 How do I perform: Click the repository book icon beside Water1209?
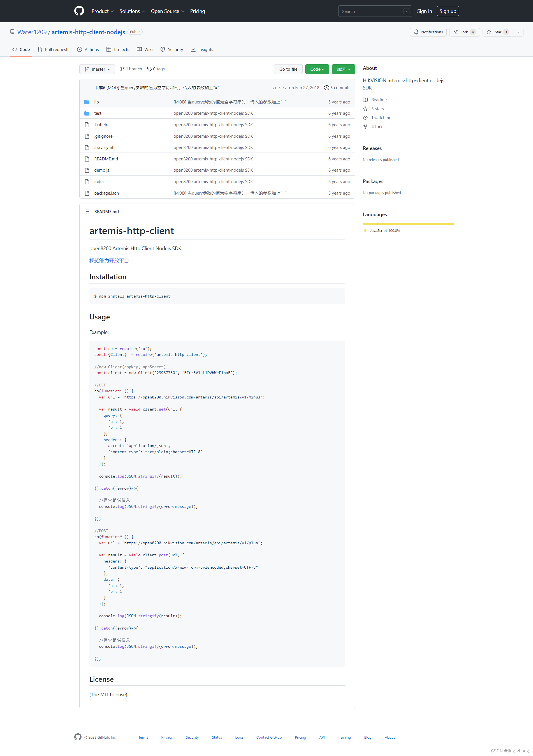12,32
